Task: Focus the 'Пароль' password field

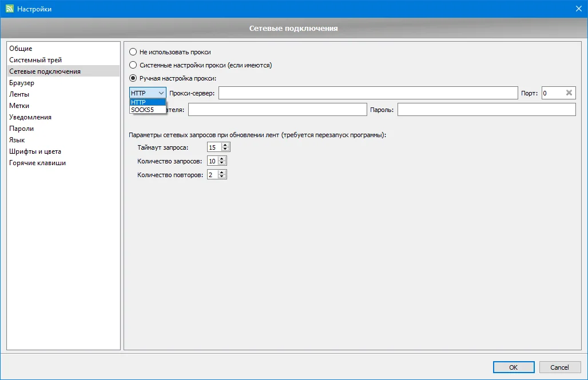Action: [x=486, y=109]
